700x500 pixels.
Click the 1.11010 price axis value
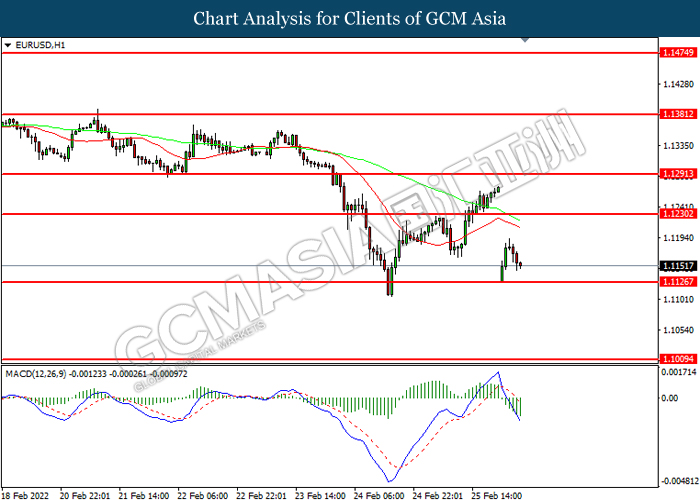[x=679, y=300]
